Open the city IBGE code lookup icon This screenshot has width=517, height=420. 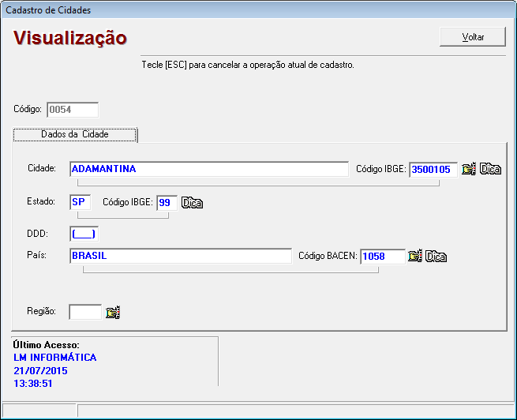(469, 169)
